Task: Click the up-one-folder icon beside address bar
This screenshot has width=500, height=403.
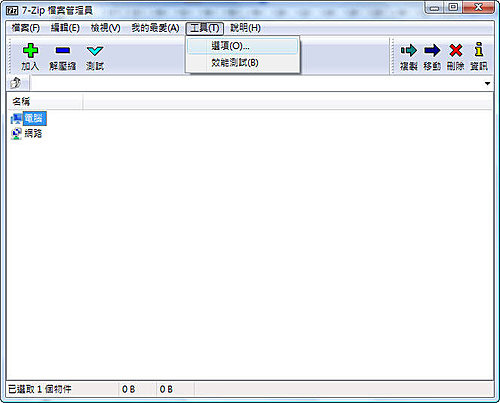Action: [x=15, y=83]
